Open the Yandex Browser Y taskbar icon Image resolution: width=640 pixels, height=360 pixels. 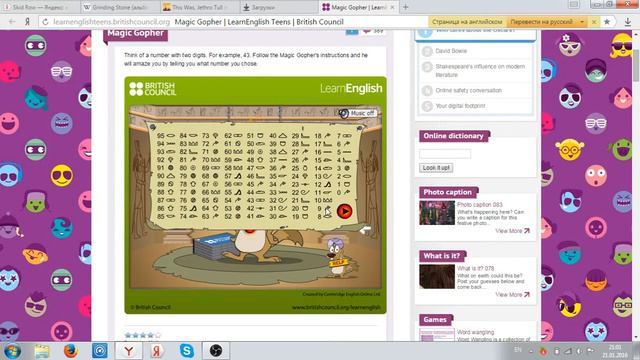[129, 351]
